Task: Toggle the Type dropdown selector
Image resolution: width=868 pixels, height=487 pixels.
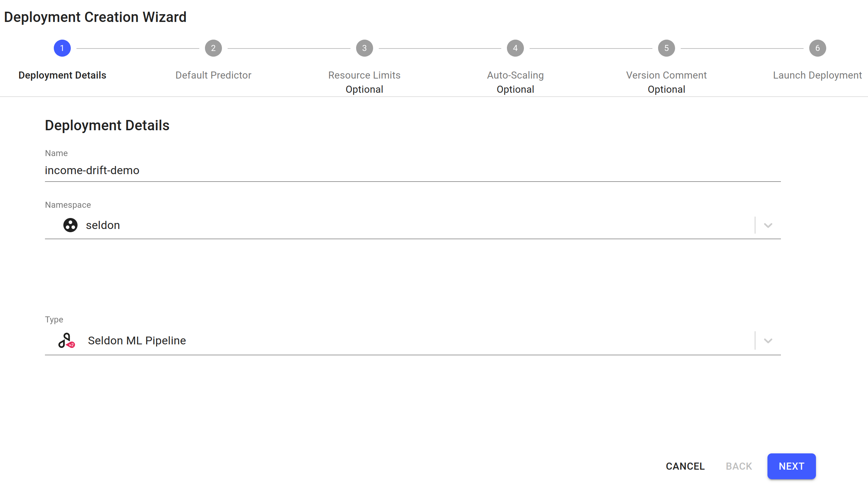Action: [x=769, y=340]
